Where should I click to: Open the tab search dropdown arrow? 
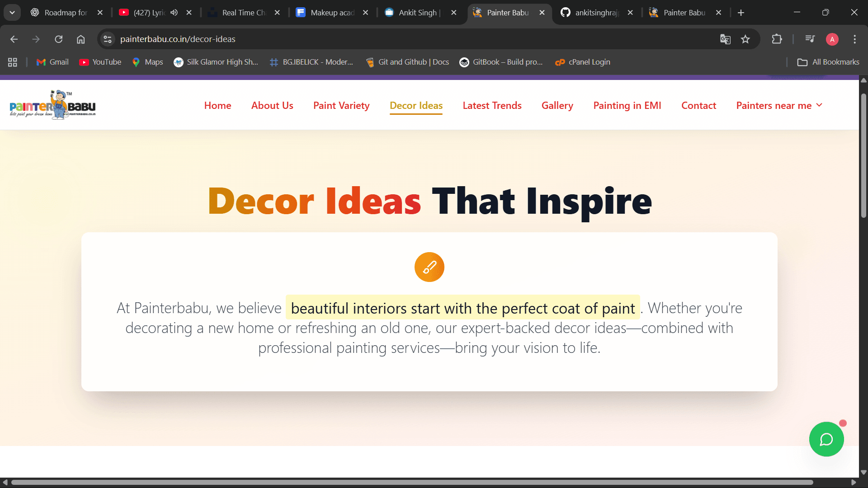click(x=12, y=13)
